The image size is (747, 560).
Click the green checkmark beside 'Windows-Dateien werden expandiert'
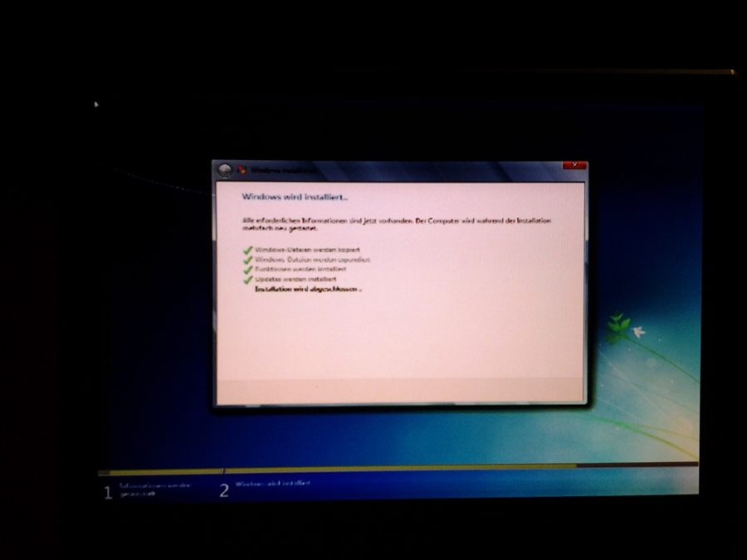click(247, 260)
